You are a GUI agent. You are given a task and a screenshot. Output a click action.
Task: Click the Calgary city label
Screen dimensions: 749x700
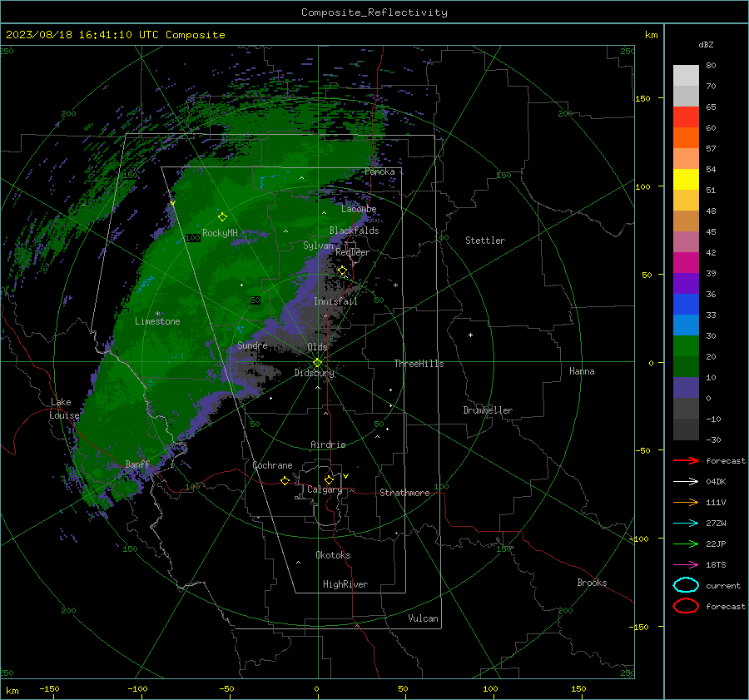point(325,489)
